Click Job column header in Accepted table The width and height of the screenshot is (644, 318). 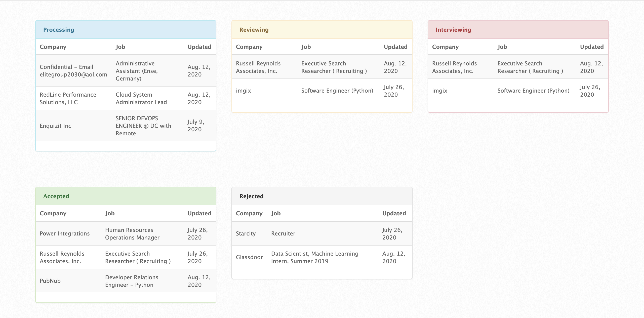coord(110,213)
